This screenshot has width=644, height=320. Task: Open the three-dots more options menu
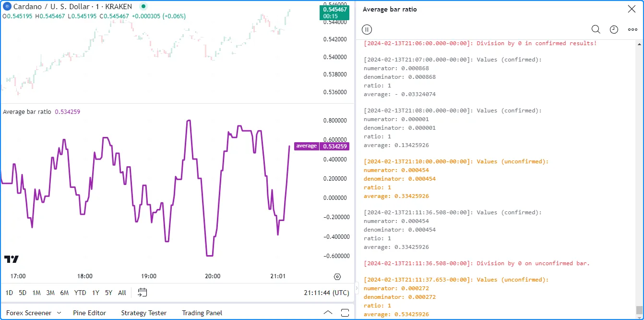pyautogui.click(x=632, y=29)
